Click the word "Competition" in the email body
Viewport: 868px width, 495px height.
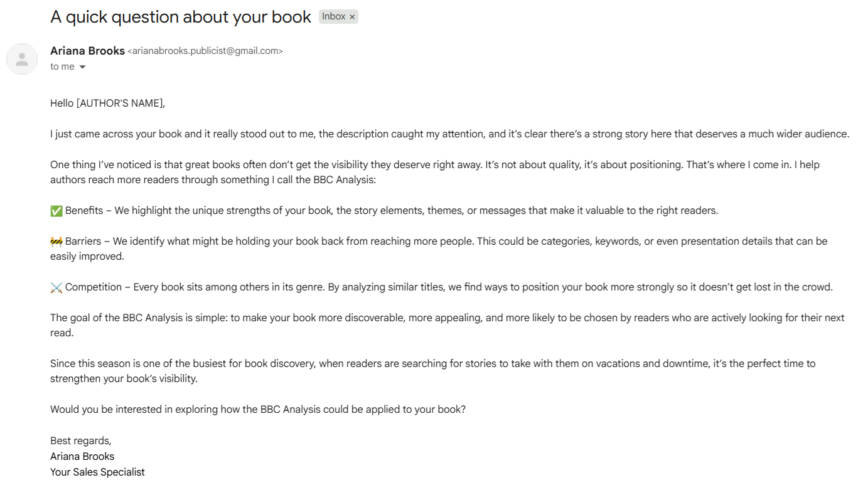click(94, 287)
